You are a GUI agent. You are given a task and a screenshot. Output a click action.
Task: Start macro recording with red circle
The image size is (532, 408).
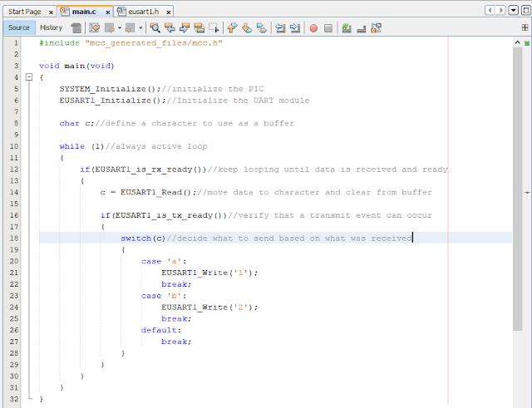pos(313,28)
